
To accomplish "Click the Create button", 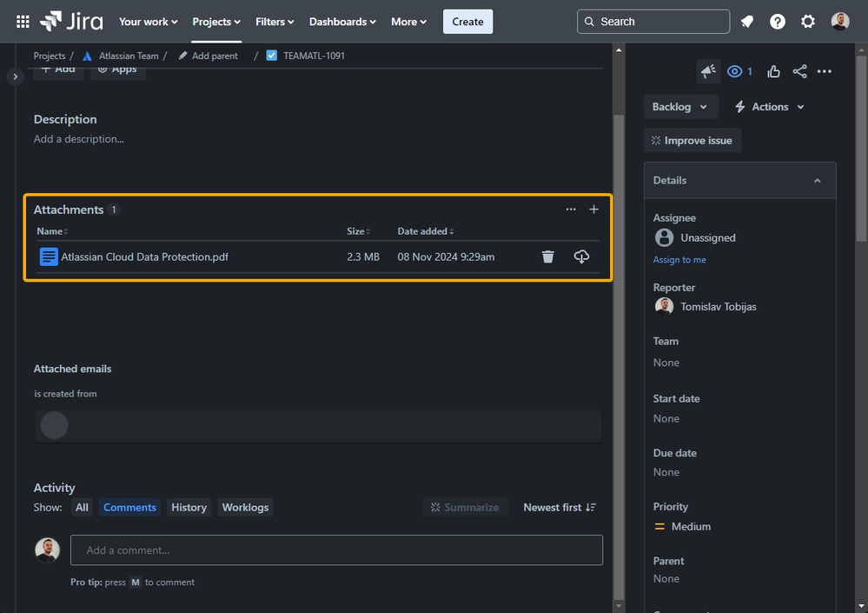I will tap(467, 22).
